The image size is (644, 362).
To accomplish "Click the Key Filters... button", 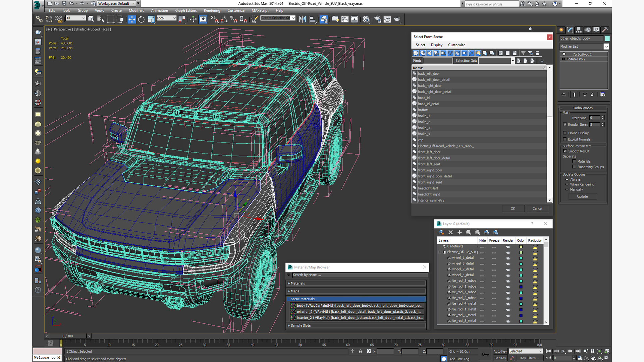I will (x=530, y=358).
